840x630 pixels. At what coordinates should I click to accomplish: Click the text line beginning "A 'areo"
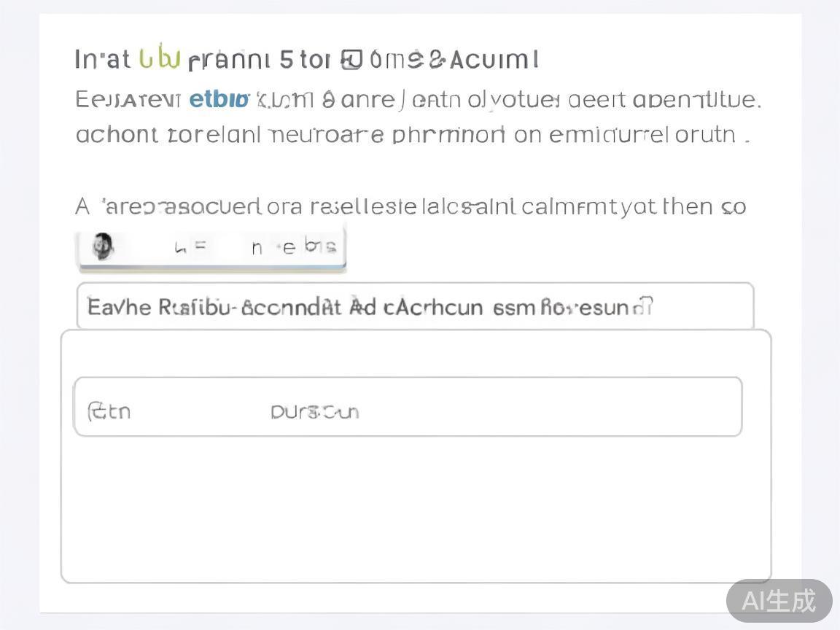410,207
